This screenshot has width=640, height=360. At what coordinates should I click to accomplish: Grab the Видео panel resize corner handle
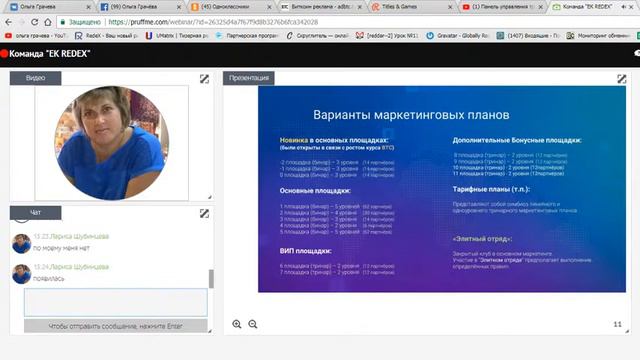tap(210, 197)
